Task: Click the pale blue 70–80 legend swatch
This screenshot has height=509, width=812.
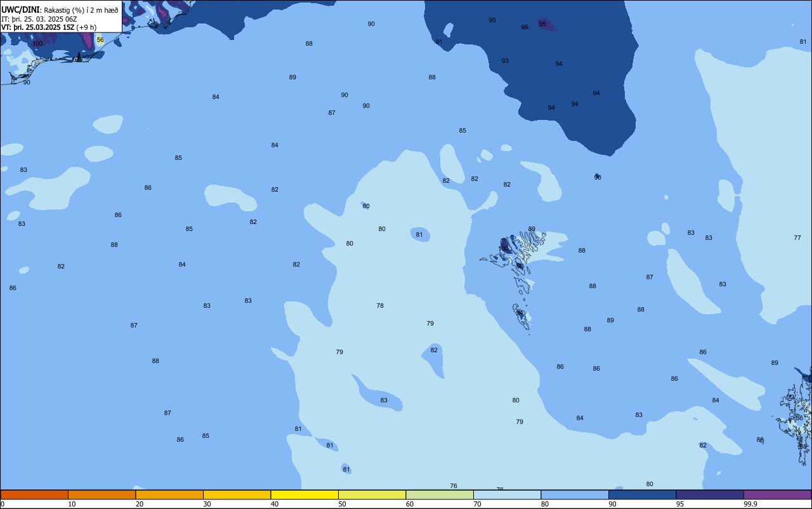Action: coord(507,494)
